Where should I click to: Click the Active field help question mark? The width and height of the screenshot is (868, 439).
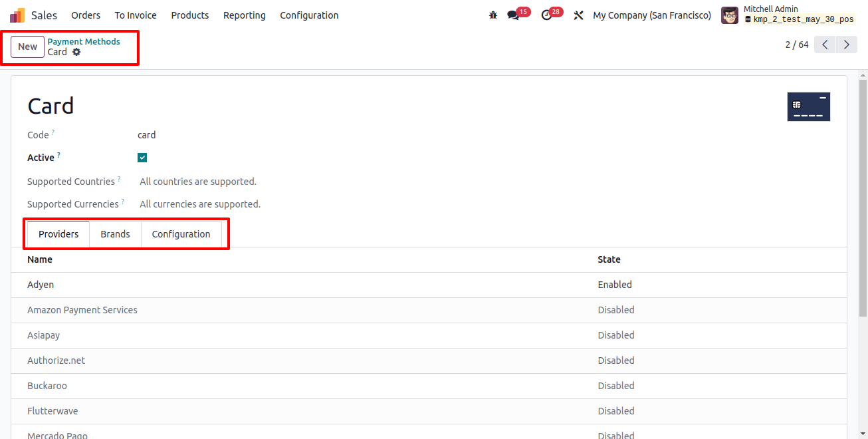[x=58, y=155]
